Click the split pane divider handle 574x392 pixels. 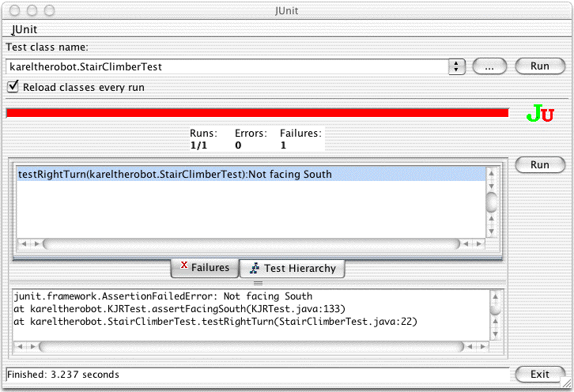click(257, 282)
